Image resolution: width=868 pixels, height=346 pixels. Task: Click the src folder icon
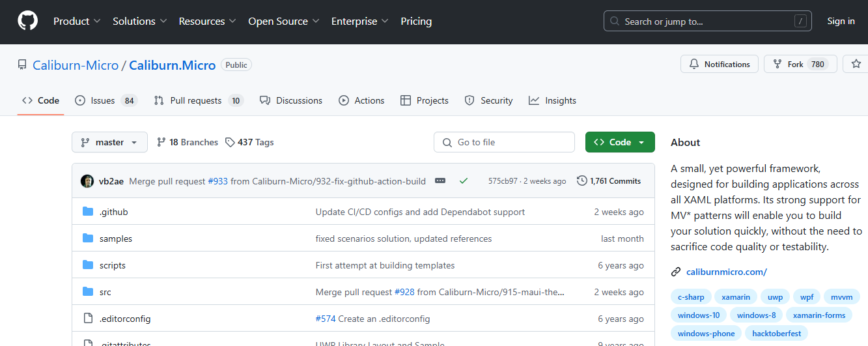click(88, 292)
